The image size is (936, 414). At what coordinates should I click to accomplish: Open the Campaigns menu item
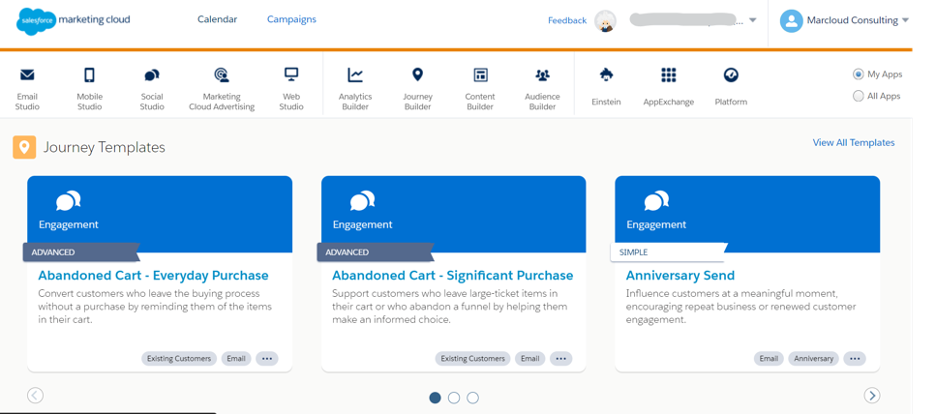click(292, 19)
